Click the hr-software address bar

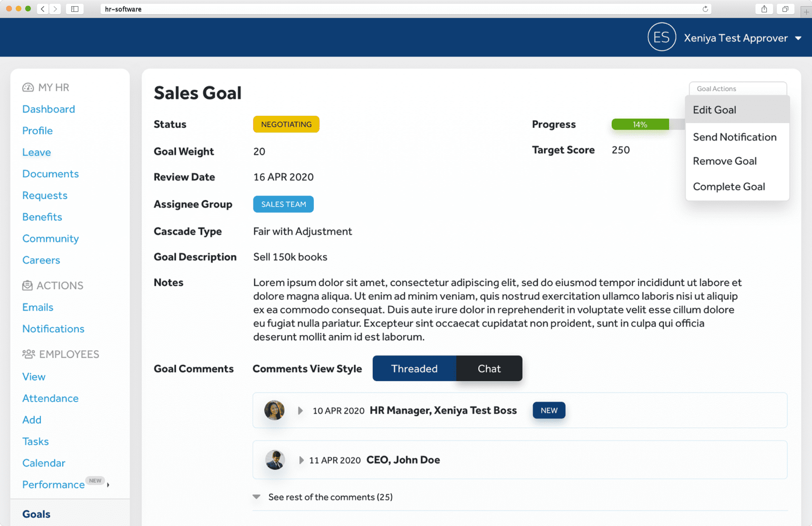coord(123,9)
